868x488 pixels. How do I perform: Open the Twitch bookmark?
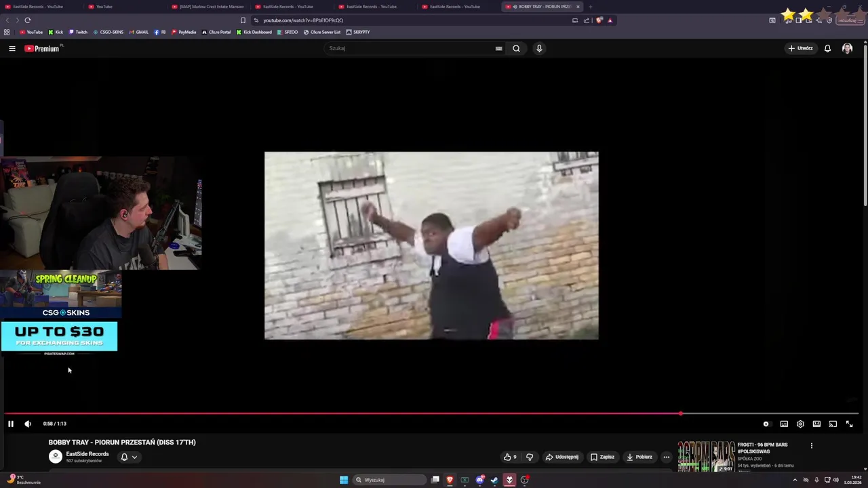78,32
